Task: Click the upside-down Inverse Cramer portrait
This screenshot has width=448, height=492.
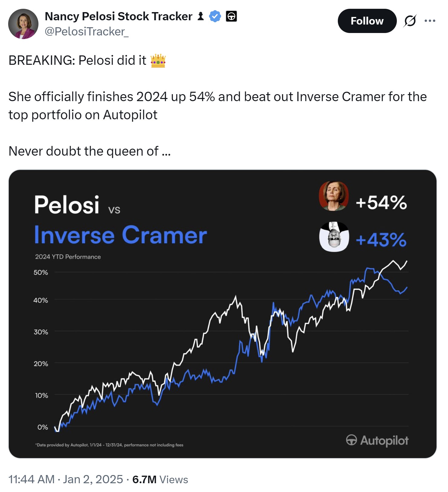Action: coord(334,237)
